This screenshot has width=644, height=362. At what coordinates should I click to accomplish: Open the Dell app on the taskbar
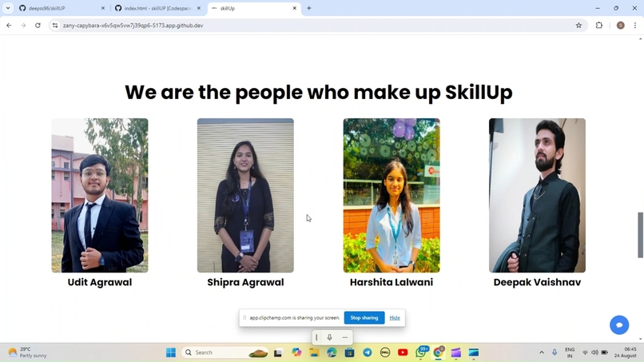pyautogui.click(x=385, y=352)
